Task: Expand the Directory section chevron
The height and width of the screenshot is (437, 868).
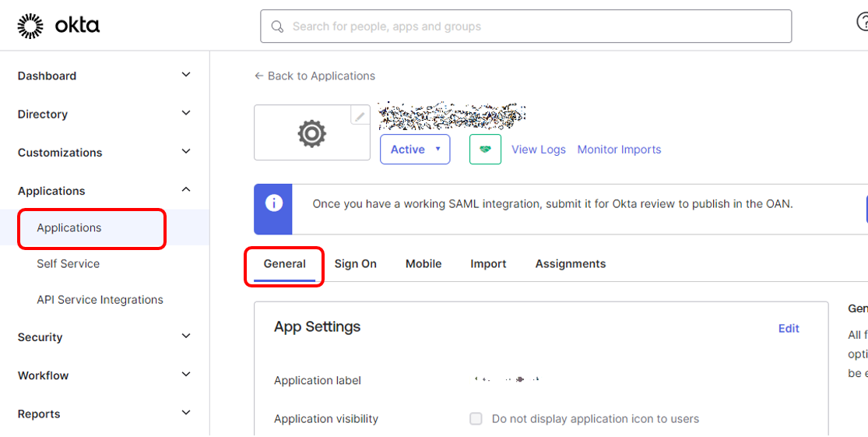Action: pos(186,113)
